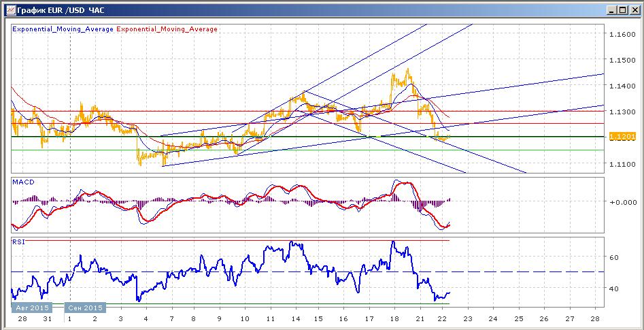Click date label 22 on time axis
Image resolution: width=644 pixels, height=330 pixels.
[443, 319]
